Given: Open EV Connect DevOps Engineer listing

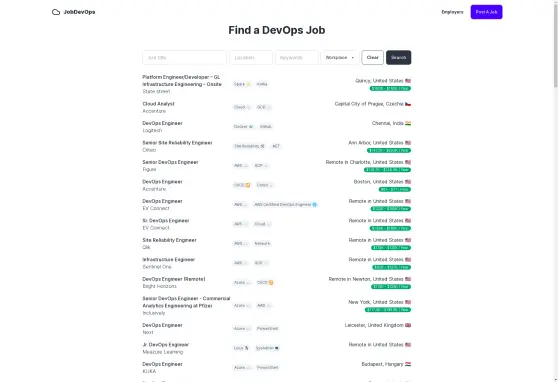Looking at the screenshot, I should 162,201.
